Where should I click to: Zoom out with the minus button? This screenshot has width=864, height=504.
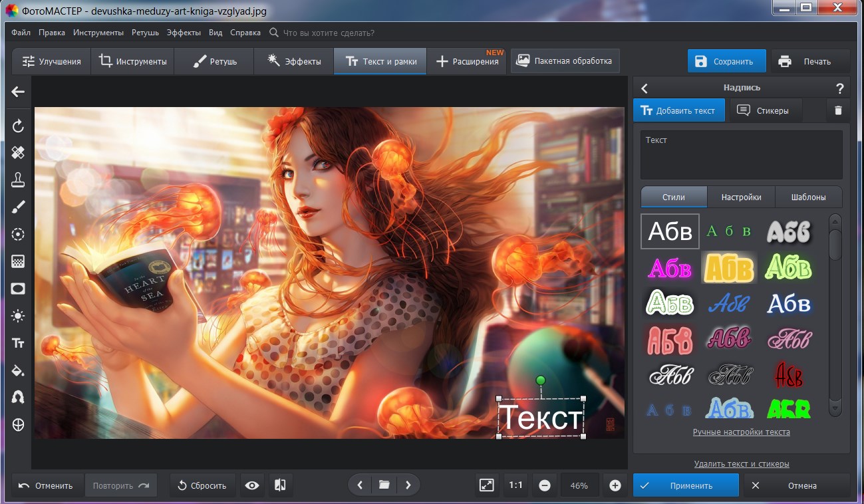tap(545, 485)
